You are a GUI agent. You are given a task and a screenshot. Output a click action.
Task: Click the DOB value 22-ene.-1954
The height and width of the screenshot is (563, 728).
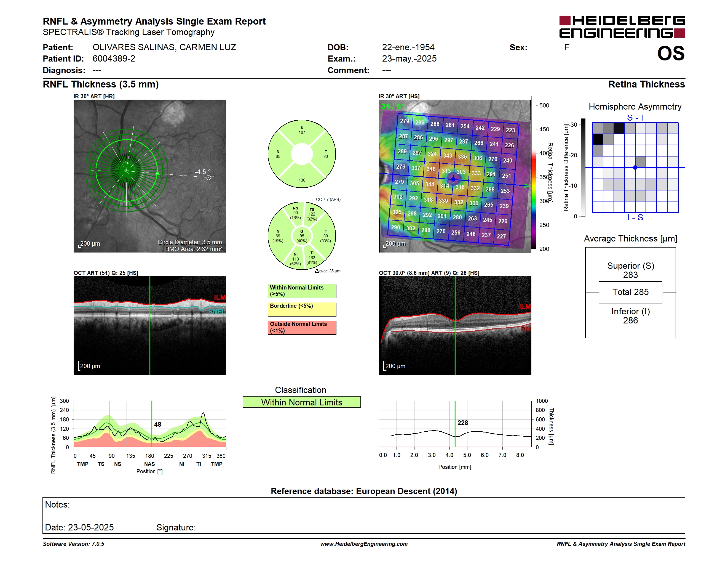(x=408, y=47)
